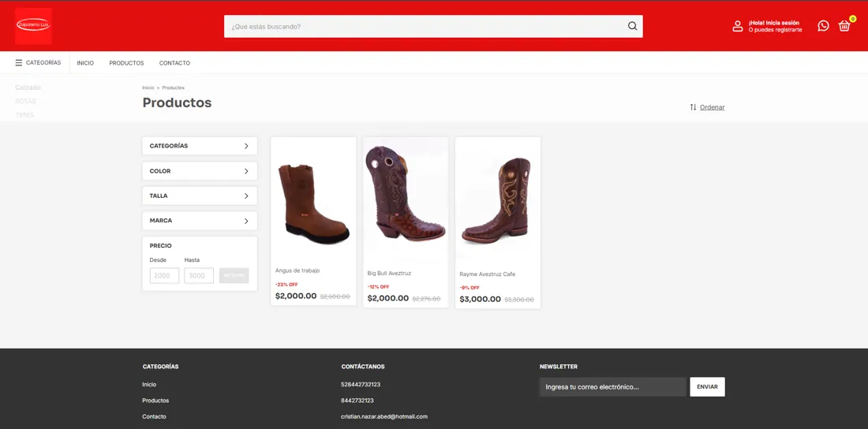Viewport: 868px width, 429px height.
Task: Open the user account icon
Action: pos(737,26)
